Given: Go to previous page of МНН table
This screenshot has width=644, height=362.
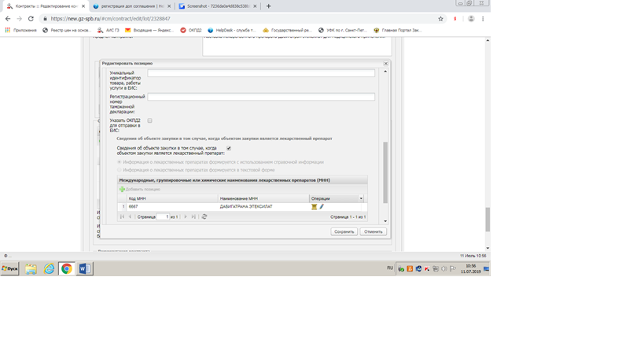Looking at the screenshot, I should pyautogui.click(x=131, y=216).
